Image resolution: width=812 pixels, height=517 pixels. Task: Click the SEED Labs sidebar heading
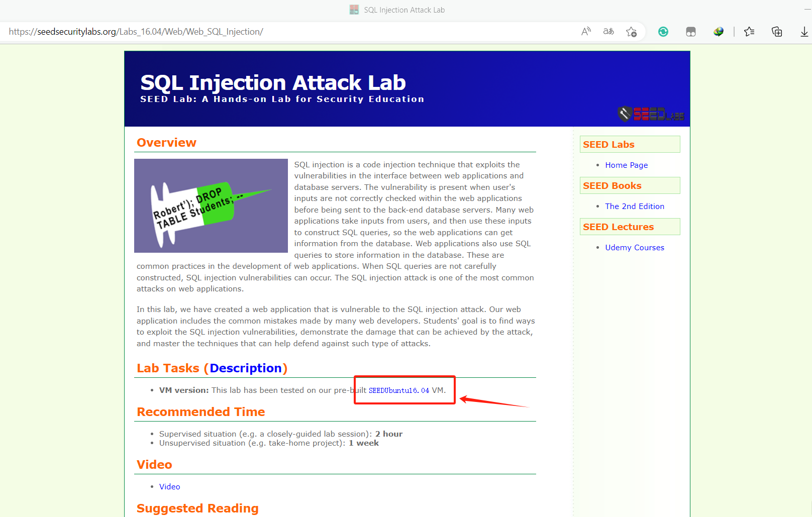pyautogui.click(x=630, y=144)
